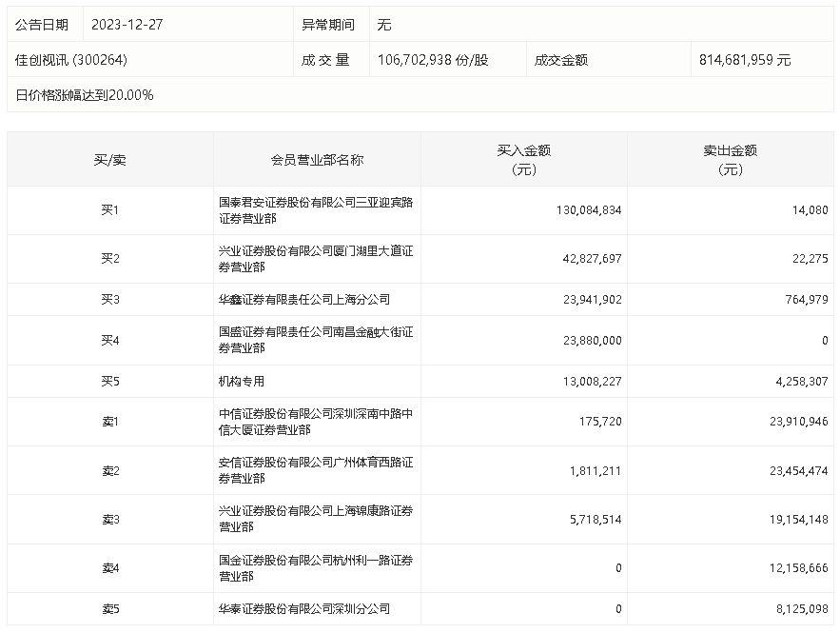Select the 买4 row label
Image resolution: width=840 pixels, height=633 pixels.
(109, 341)
